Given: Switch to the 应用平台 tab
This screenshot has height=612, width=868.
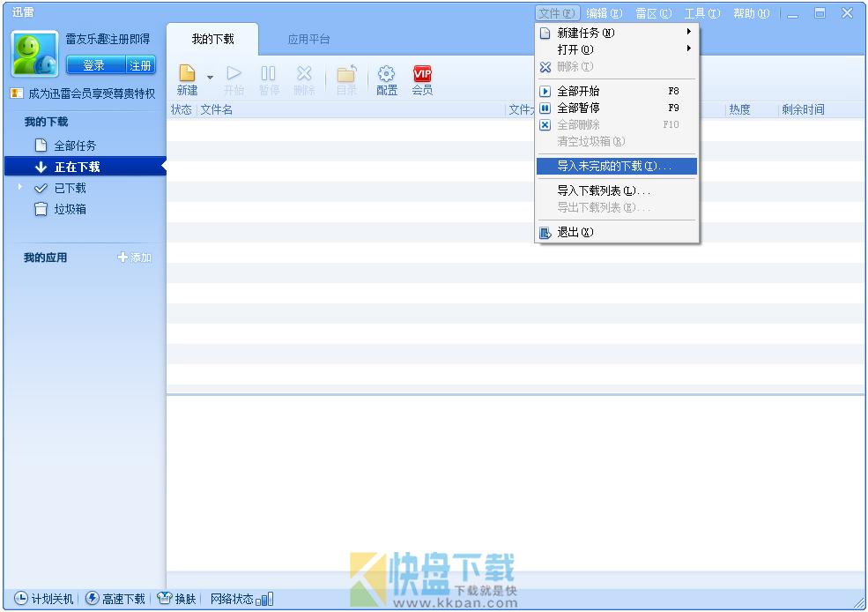Looking at the screenshot, I should click(309, 40).
